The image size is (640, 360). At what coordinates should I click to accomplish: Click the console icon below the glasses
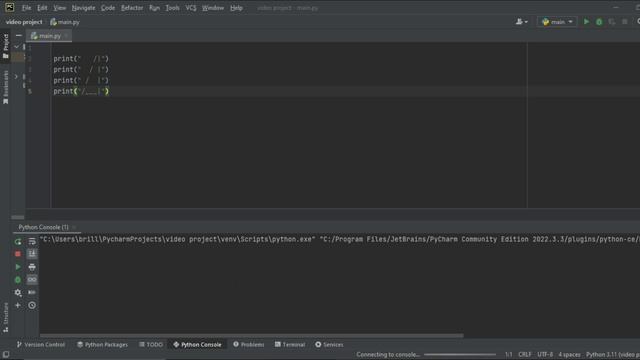point(32,293)
